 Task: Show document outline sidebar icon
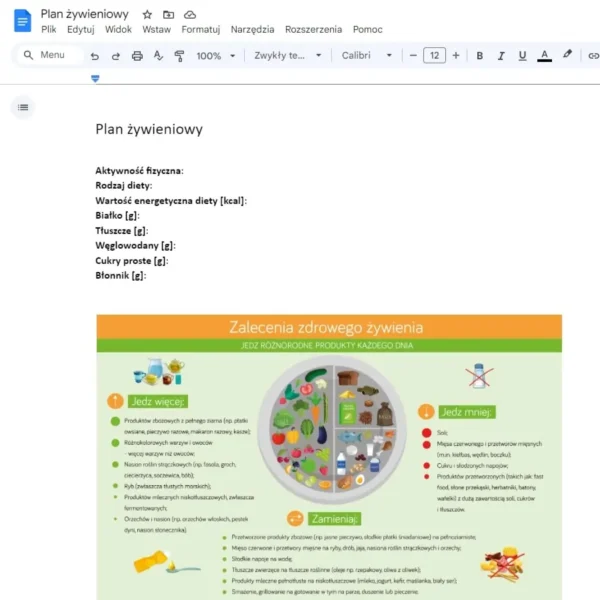point(23,107)
